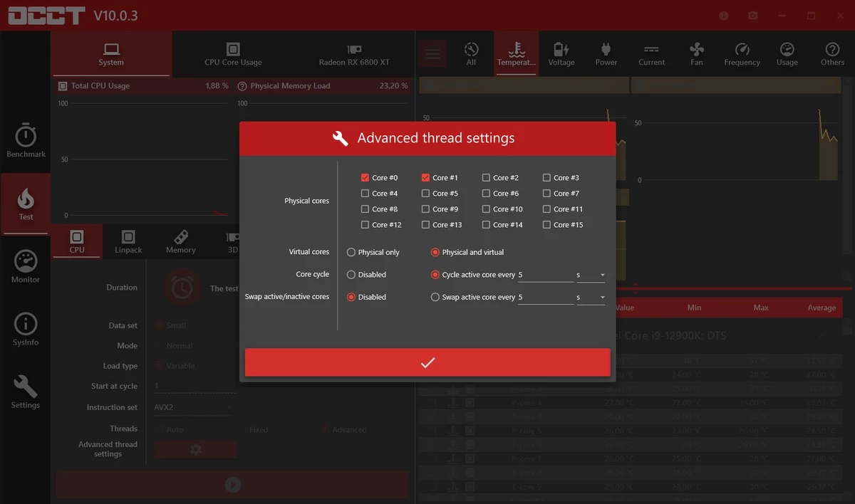855x504 pixels.
Task: Check Core #4 checkbox
Action: (365, 194)
